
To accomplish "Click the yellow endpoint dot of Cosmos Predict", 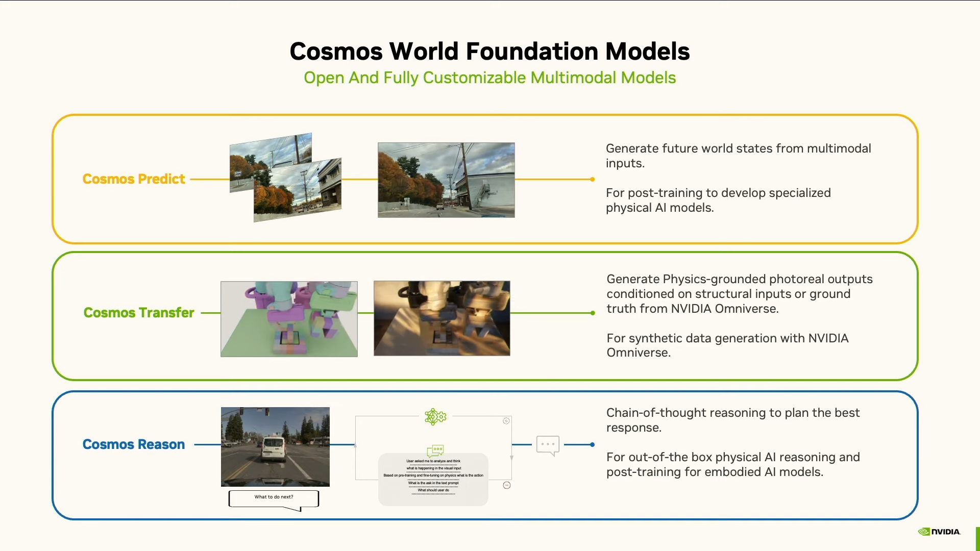I will (x=592, y=180).
